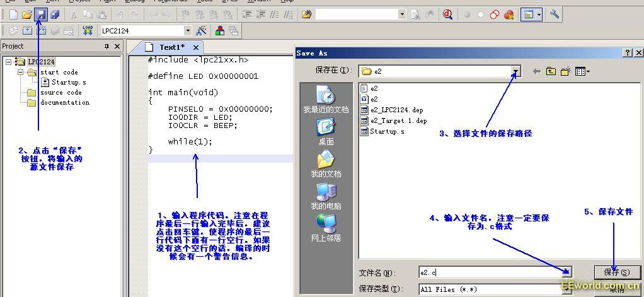Click the Save As help question mark
Viewport: 644px width, 297px height.
[628, 53]
